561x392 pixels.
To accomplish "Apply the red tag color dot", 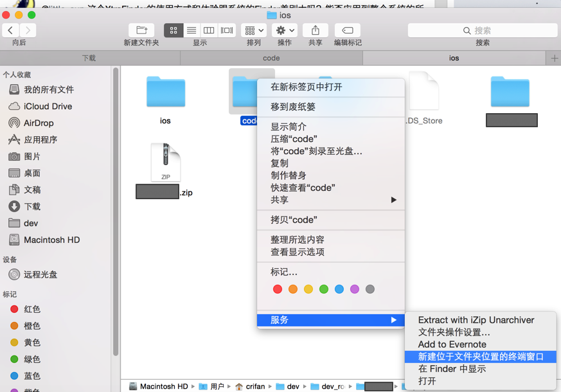I will (x=278, y=289).
